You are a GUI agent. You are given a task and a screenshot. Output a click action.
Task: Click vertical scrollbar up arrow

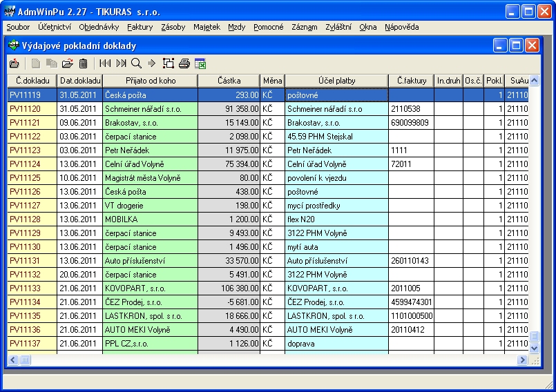click(x=535, y=81)
